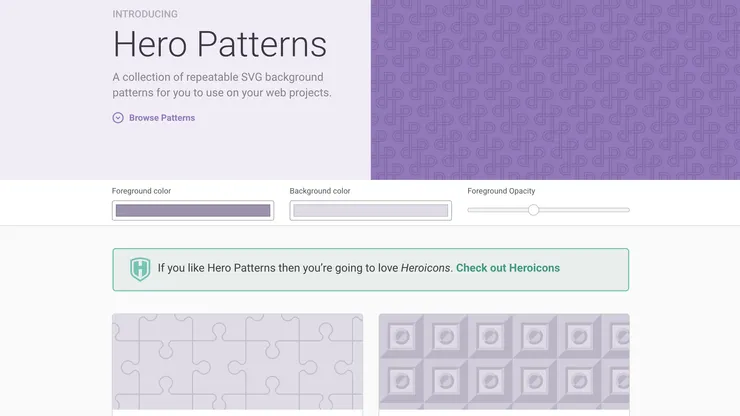The height and width of the screenshot is (416, 740).
Task: Click the Heroicons shield logo
Action: tap(140, 269)
